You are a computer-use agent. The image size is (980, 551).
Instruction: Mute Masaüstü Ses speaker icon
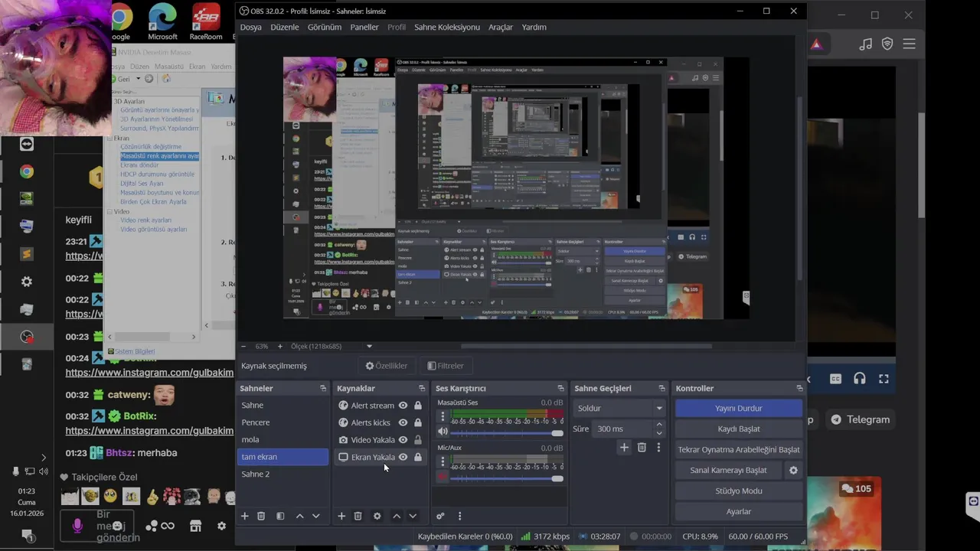(442, 432)
